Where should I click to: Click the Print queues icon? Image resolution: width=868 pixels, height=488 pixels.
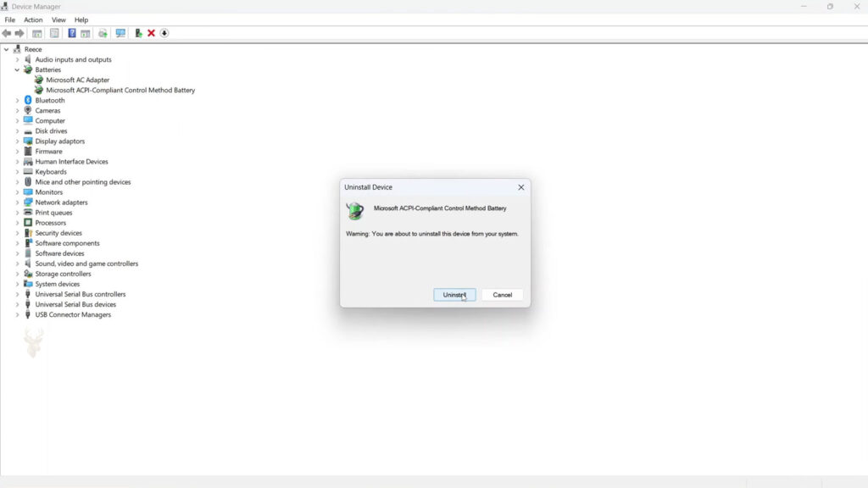pyautogui.click(x=28, y=213)
